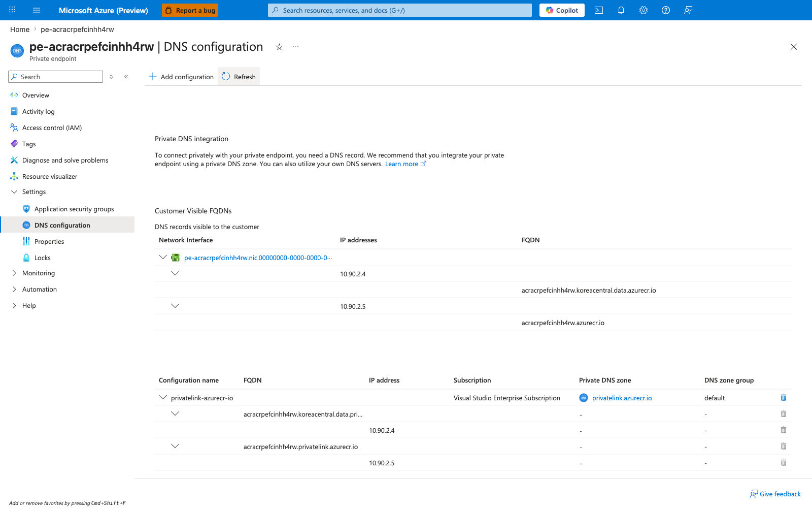This screenshot has height=508, width=812.
Task: Open the notifications bell
Action: [621, 10]
